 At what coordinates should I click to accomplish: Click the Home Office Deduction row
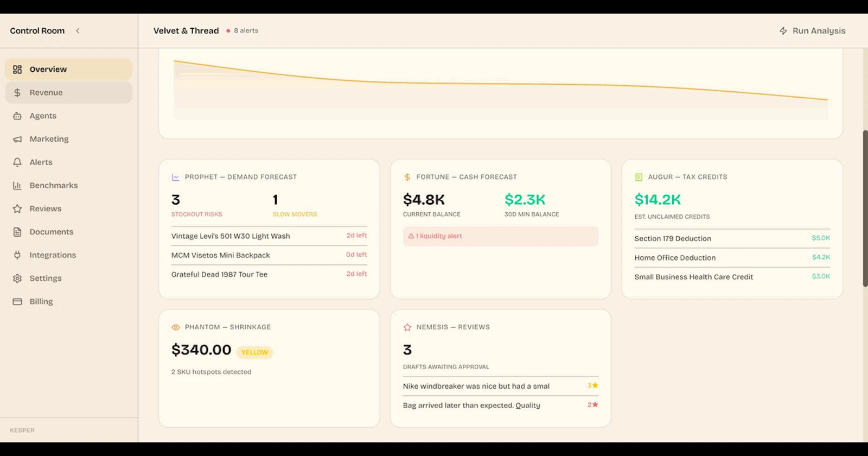732,258
